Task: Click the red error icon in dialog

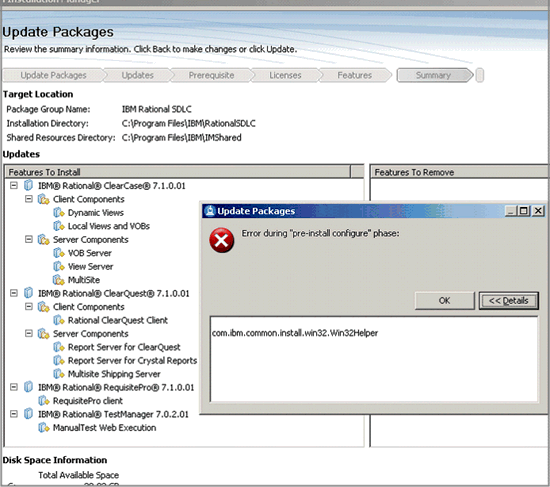Action: point(222,240)
